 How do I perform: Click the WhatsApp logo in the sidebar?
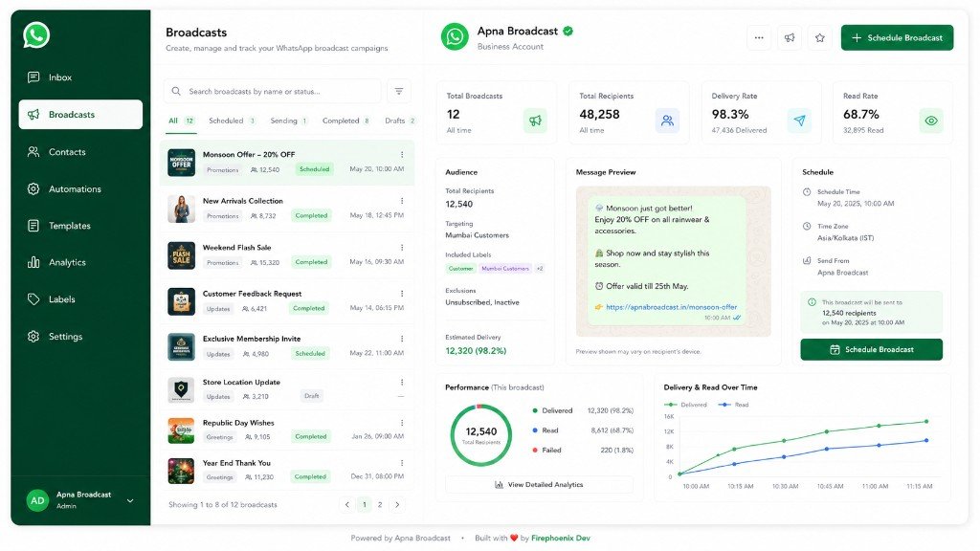pos(36,35)
